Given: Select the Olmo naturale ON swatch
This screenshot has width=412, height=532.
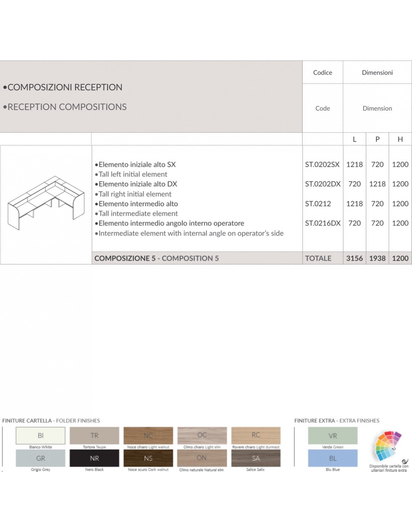Looking at the screenshot, I should pos(202,458).
